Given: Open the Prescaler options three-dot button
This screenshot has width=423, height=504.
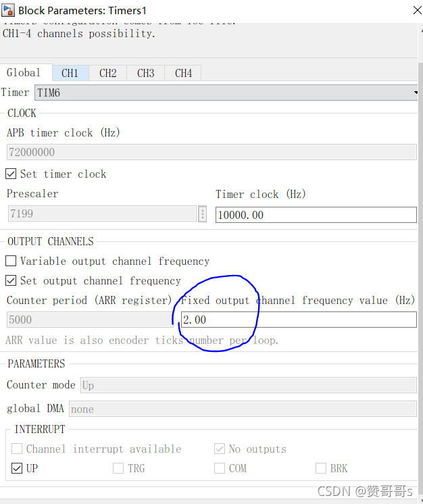Looking at the screenshot, I should click(x=202, y=213).
